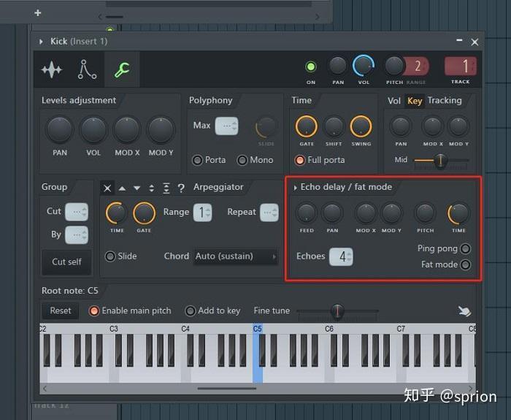The image size is (511, 420).
Task: Click the Arpeggiator GATE knob
Action: coord(144,213)
